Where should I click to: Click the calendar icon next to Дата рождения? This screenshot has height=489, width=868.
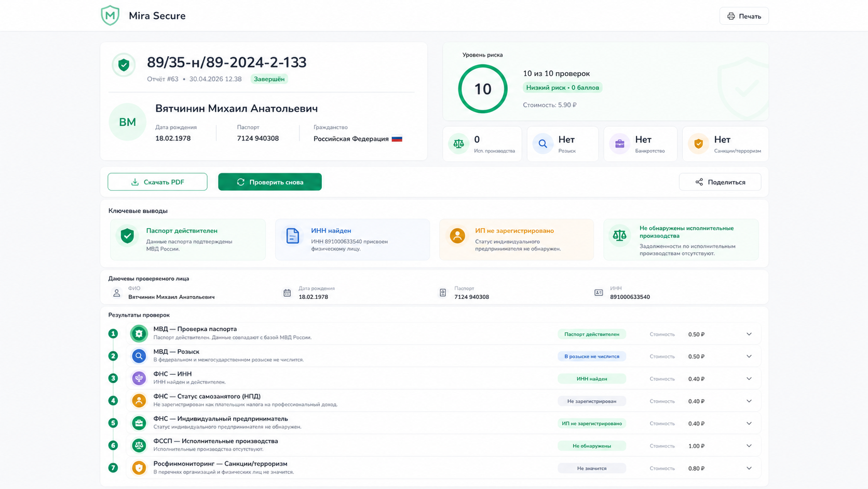[287, 293]
